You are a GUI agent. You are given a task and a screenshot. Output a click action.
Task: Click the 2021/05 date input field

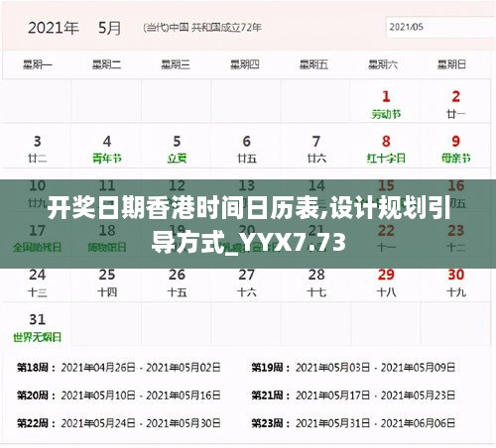[440, 27]
